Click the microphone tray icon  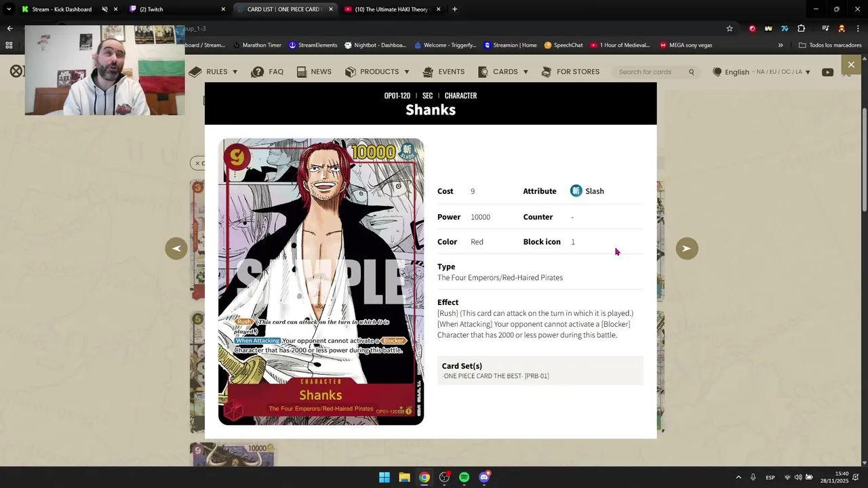(x=753, y=478)
